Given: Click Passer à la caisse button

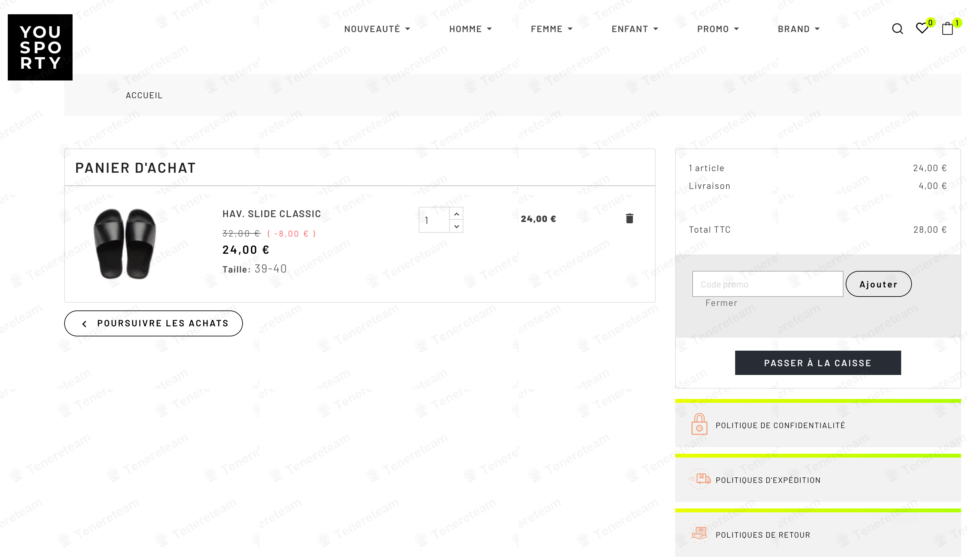Looking at the screenshot, I should coord(818,363).
